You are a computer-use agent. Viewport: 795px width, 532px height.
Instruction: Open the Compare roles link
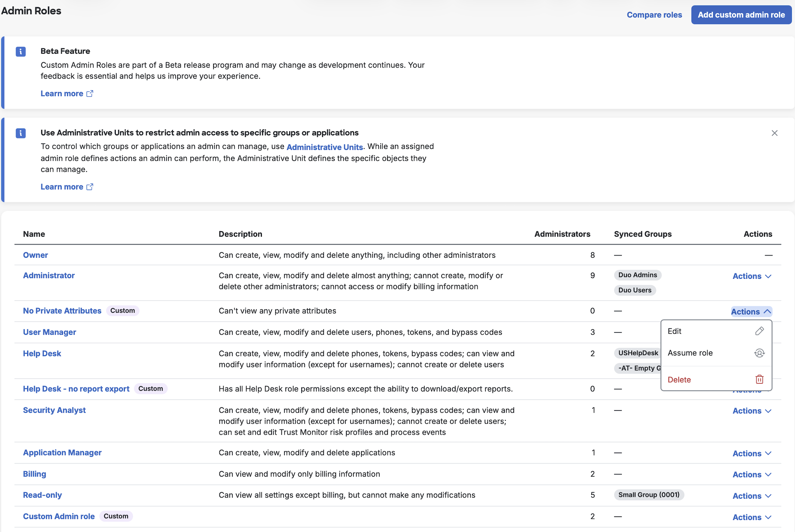coord(654,15)
